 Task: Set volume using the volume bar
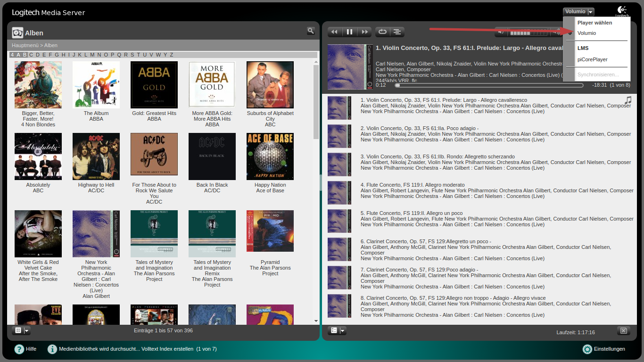(529, 33)
